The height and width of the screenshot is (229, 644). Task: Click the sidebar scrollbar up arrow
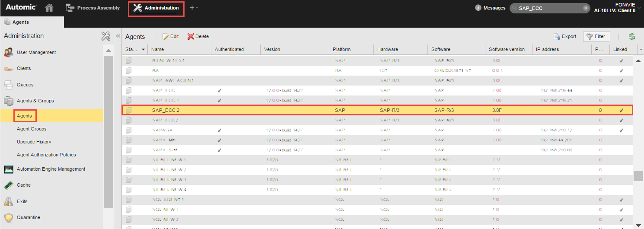point(108,51)
